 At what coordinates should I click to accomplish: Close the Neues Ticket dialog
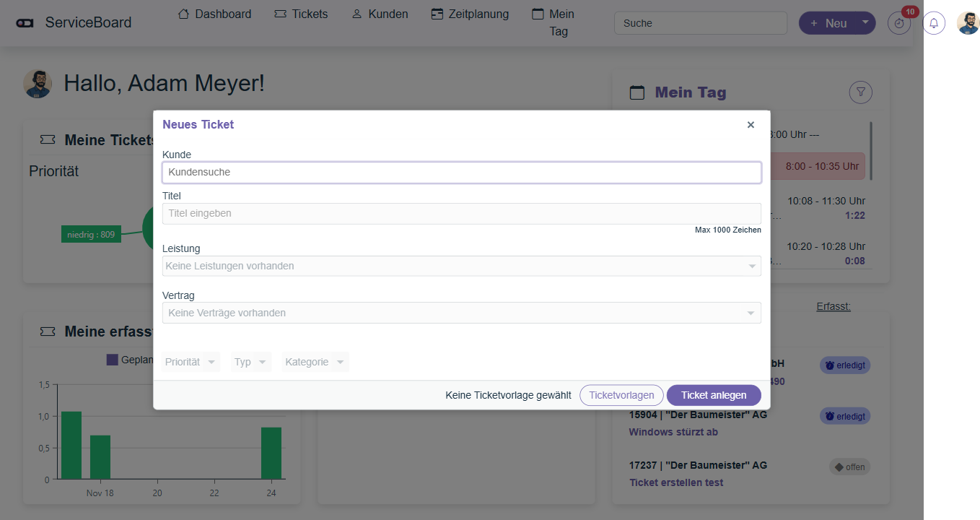click(751, 125)
